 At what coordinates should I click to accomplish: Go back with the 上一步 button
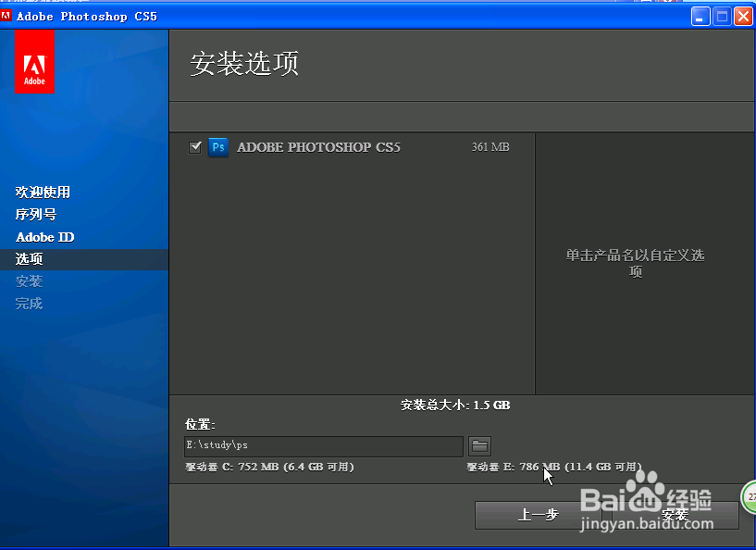tap(538, 515)
